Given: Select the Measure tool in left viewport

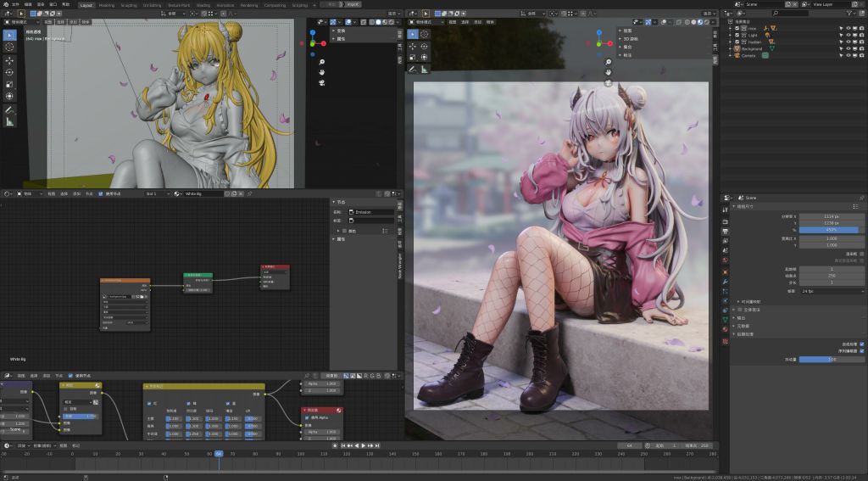Looking at the screenshot, I should click(x=9, y=122).
